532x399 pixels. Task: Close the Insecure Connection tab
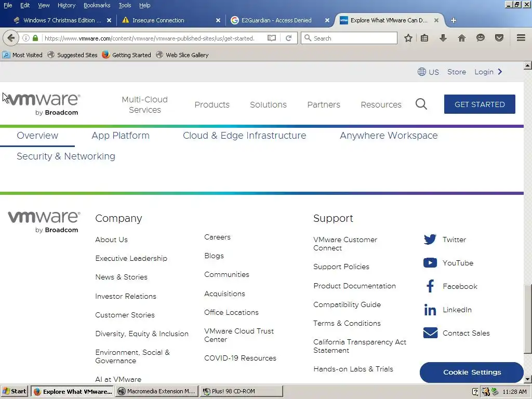point(218,20)
